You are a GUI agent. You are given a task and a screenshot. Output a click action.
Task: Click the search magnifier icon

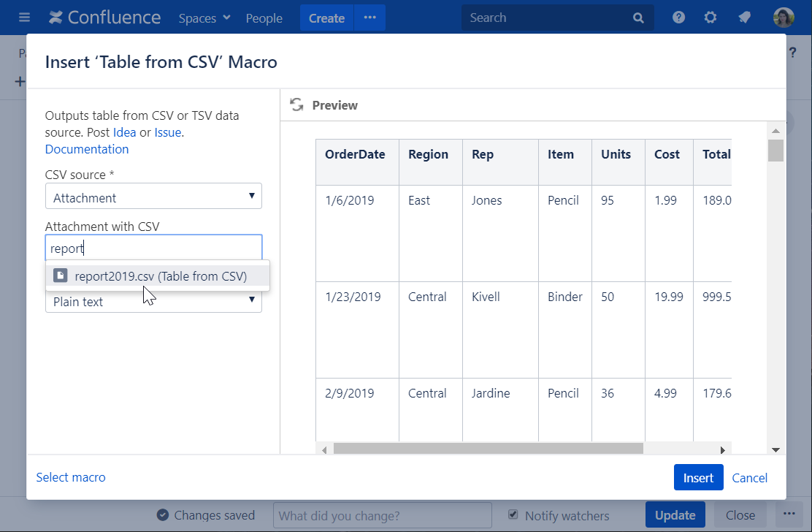638,18
